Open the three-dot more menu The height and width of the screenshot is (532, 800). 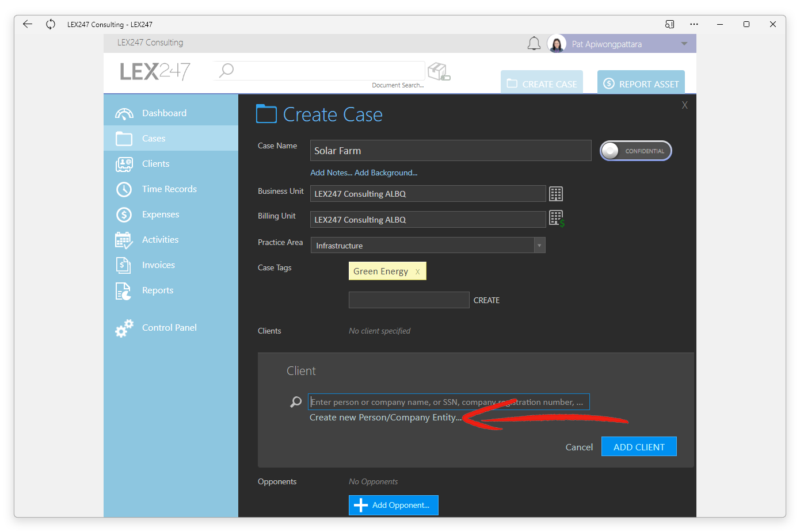pos(694,24)
